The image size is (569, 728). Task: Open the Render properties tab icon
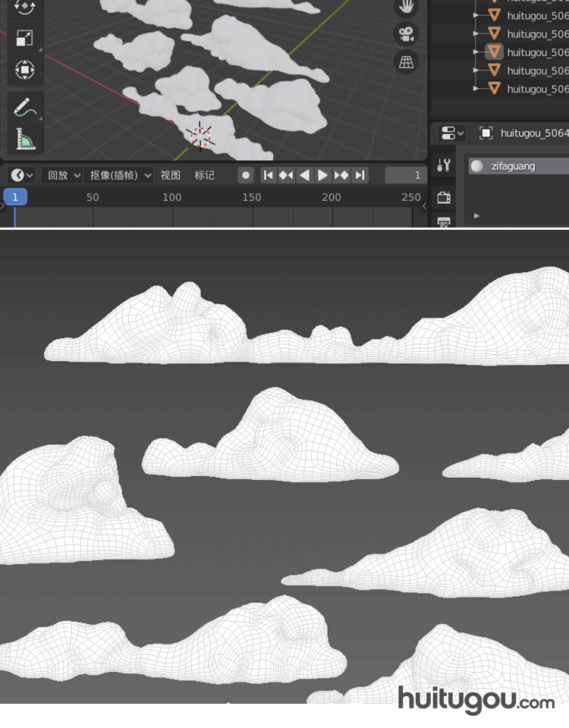pos(445,198)
